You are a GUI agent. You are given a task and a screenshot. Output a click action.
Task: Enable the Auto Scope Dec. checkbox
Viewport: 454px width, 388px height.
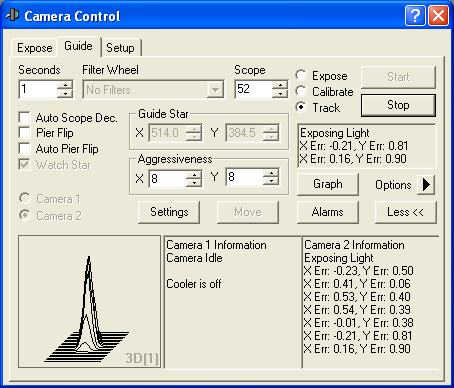pyautogui.click(x=25, y=118)
